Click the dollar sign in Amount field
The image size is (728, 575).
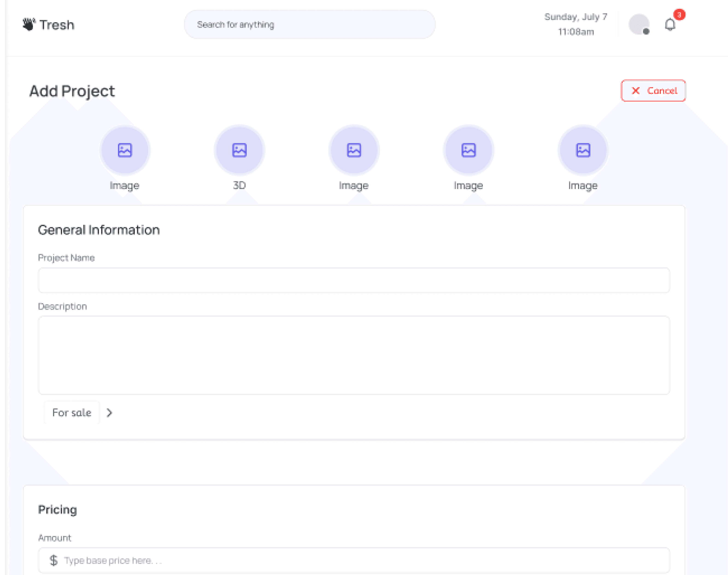coord(53,560)
